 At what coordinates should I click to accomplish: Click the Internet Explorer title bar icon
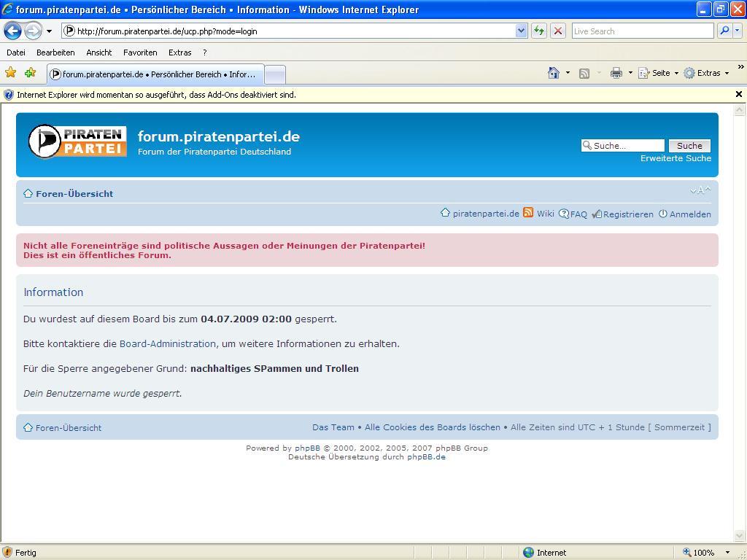coord(7,9)
